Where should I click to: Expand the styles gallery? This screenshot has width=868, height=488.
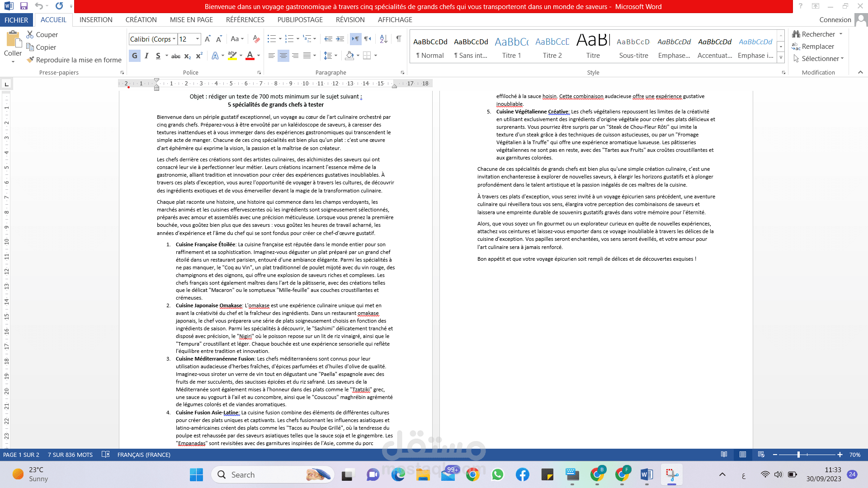click(x=781, y=58)
